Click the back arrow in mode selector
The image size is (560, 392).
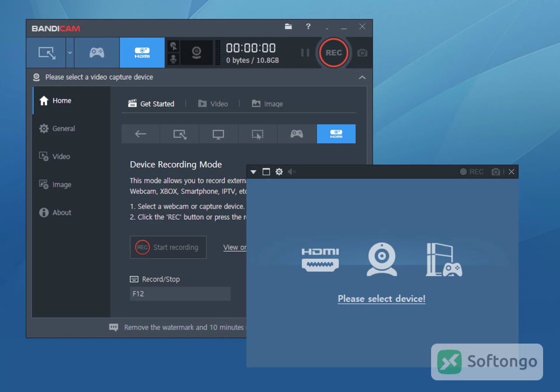[x=141, y=134]
